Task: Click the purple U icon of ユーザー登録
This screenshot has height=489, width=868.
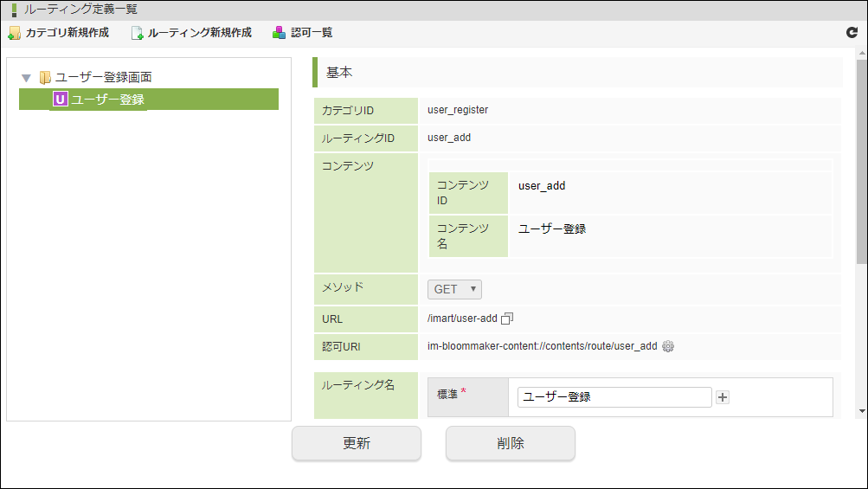Action: point(60,100)
